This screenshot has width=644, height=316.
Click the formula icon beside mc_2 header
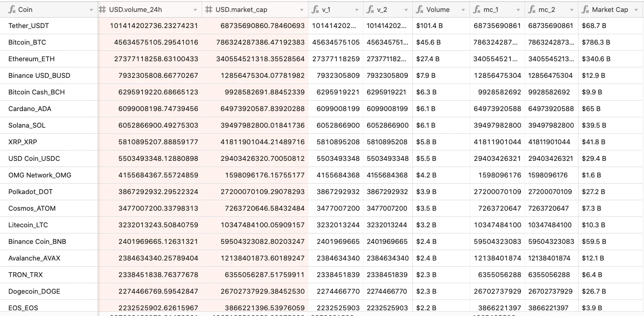tap(531, 9)
